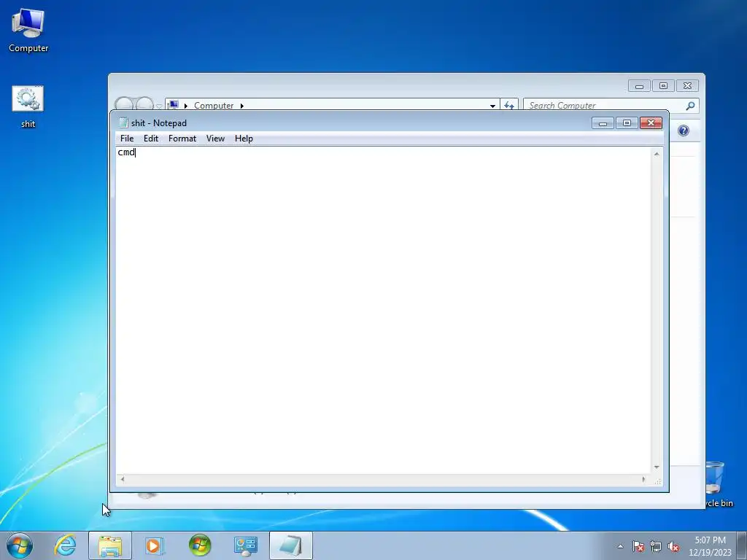Click the muted volume tray icon

click(673, 546)
